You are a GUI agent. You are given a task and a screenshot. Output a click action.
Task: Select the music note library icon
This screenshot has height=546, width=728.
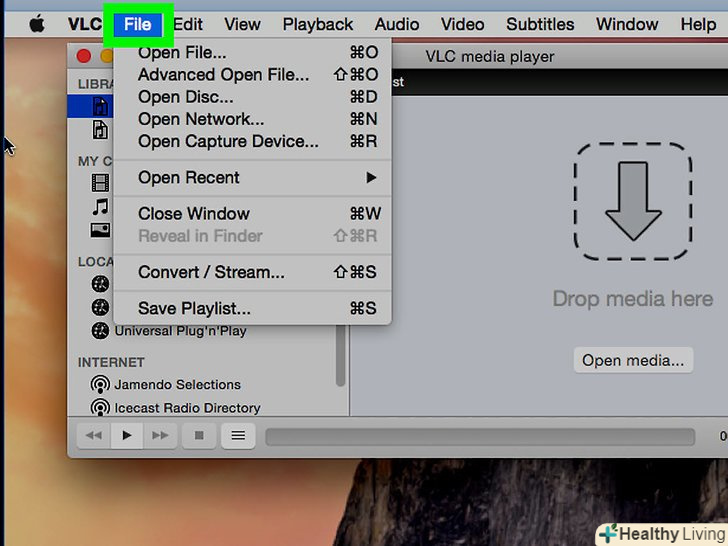(x=100, y=207)
